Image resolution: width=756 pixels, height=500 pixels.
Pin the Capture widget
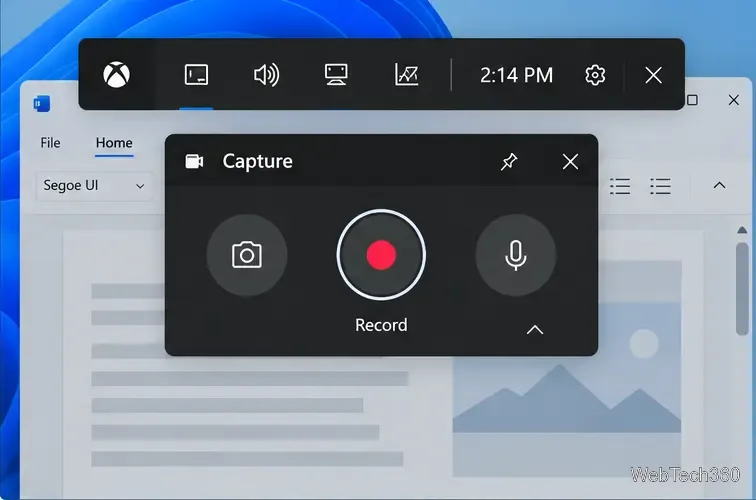509,162
